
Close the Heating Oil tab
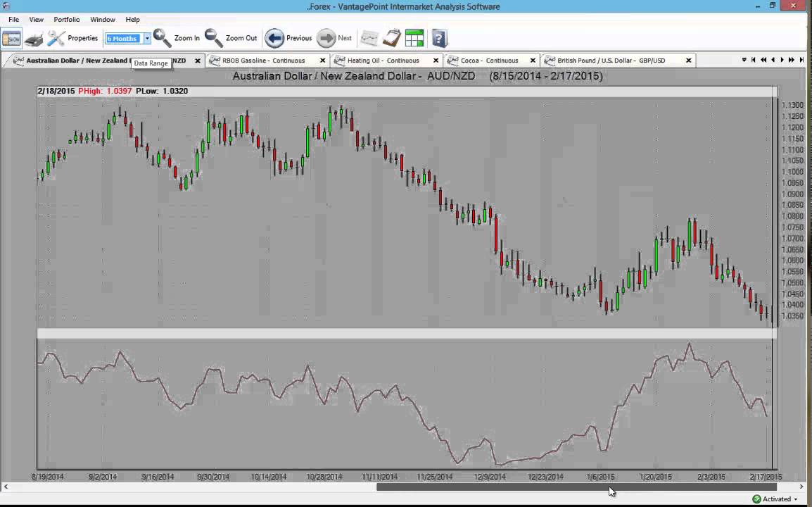click(436, 61)
